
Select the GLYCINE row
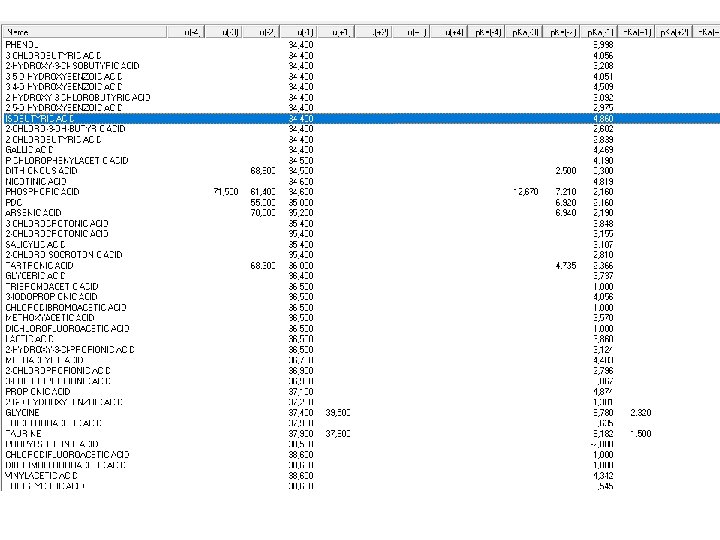click(x=362, y=412)
